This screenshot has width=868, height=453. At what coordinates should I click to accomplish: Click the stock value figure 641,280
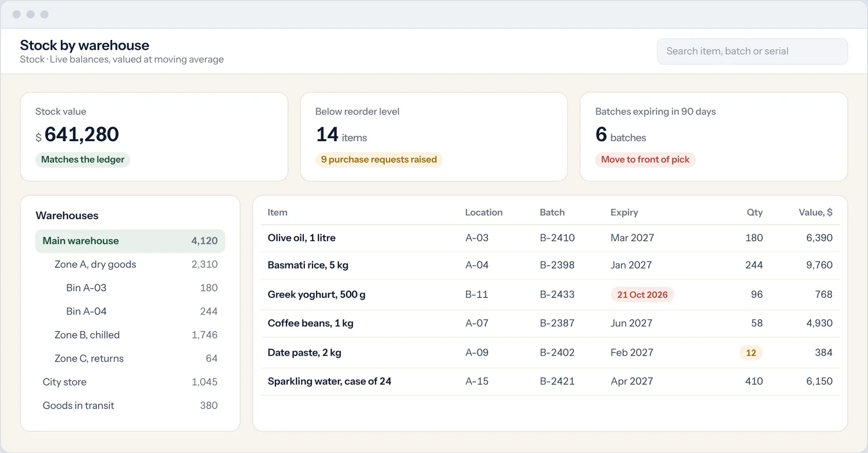pyautogui.click(x=82, y=134)
